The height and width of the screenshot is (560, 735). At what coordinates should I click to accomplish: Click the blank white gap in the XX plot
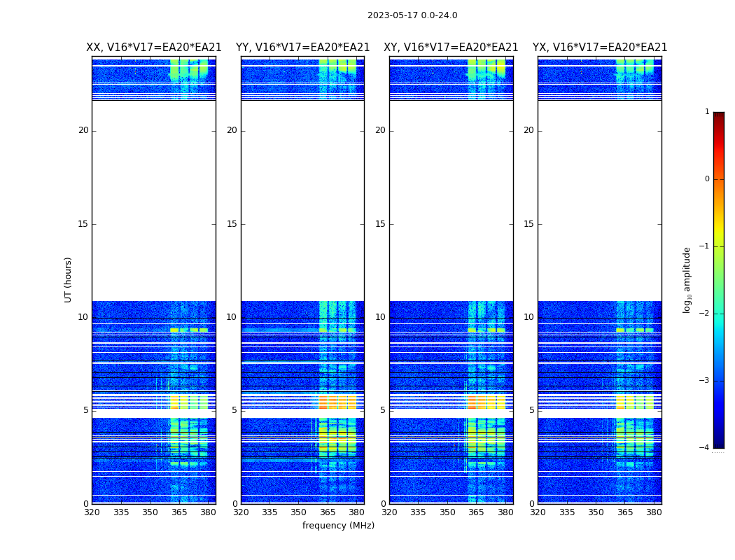154,201
